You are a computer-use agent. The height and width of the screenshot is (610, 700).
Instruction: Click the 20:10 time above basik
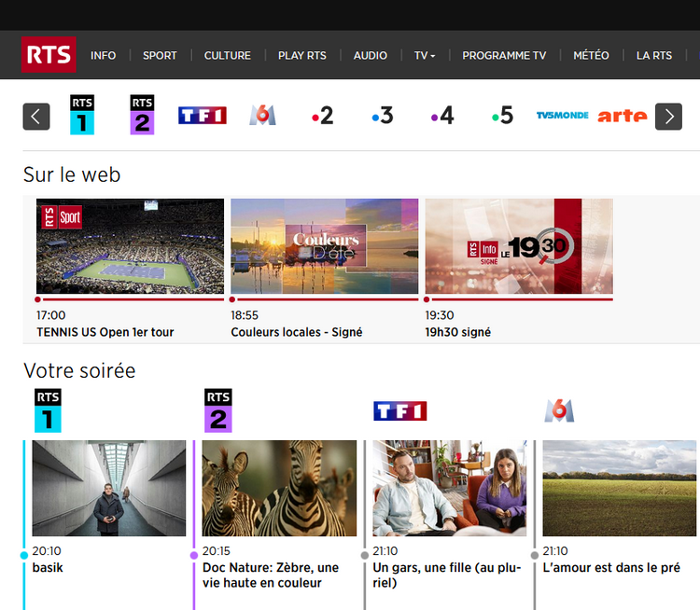click(47, 551)
